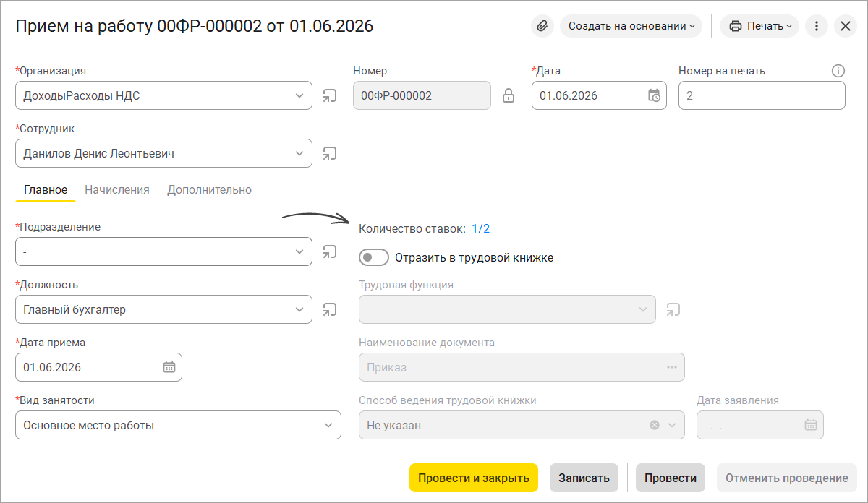
Task: Click the Дата приема input field
Action: pyautogui.click(x=98, y=367)
